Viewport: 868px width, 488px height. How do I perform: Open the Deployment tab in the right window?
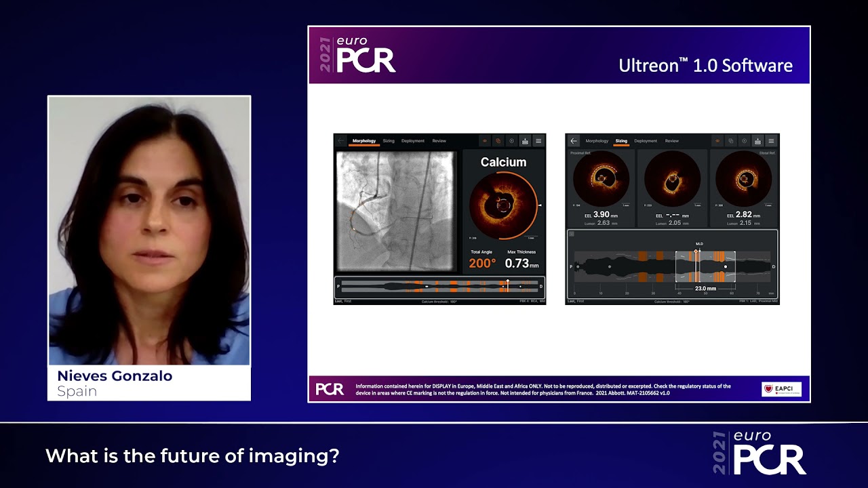646,141
